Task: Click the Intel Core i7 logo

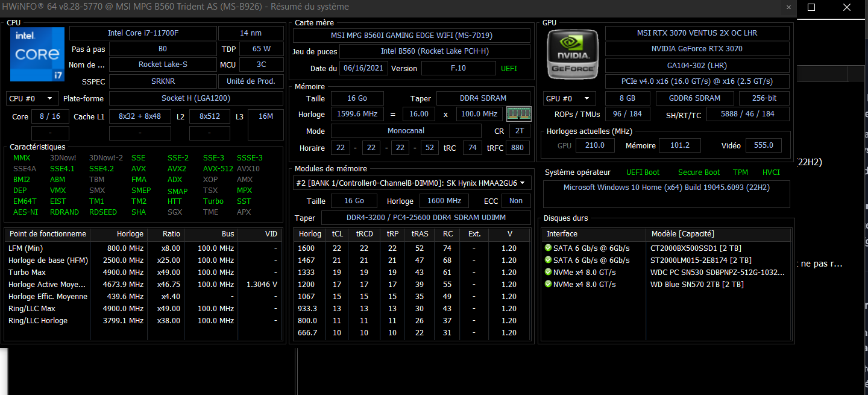Action: 37,54
